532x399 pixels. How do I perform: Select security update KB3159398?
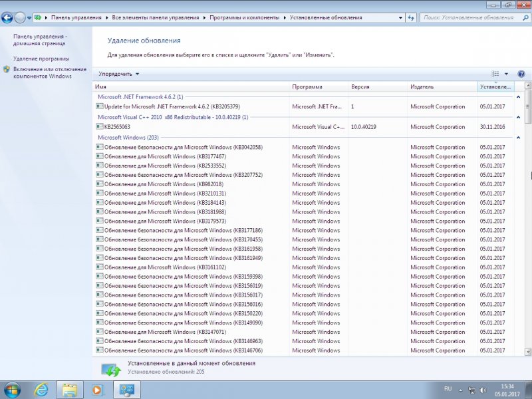pyautogui.click(x=304, y=276)
